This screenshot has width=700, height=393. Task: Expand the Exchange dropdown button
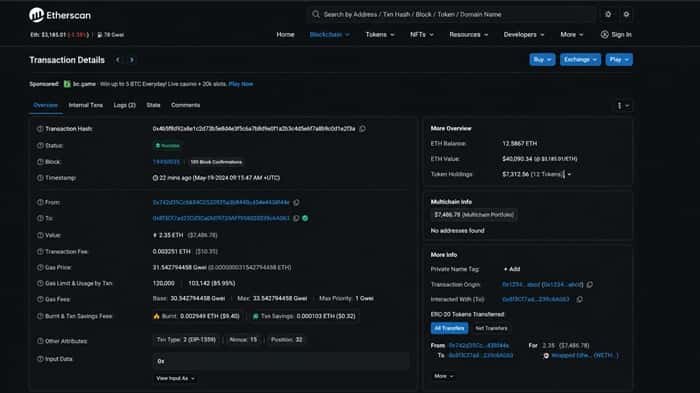point(580,59)
